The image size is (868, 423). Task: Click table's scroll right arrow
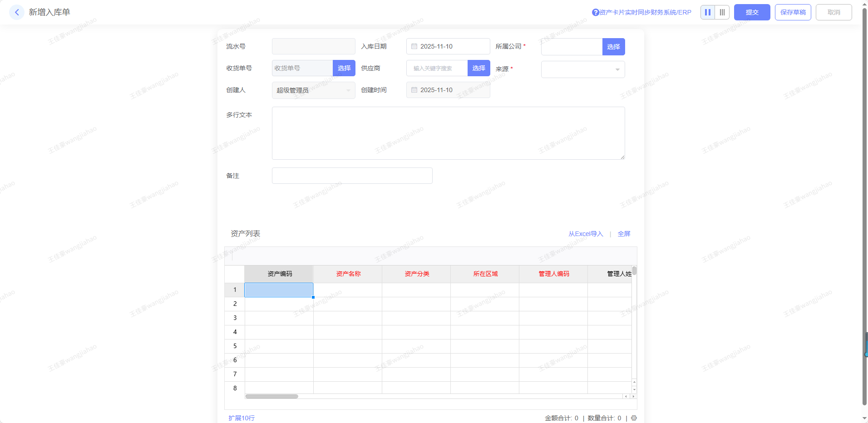[x=633, y=396]
